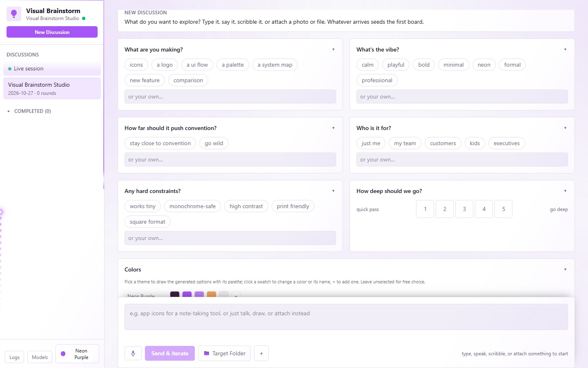Click the orange color swatch
588x368 pixels.
tap(212, 295)
